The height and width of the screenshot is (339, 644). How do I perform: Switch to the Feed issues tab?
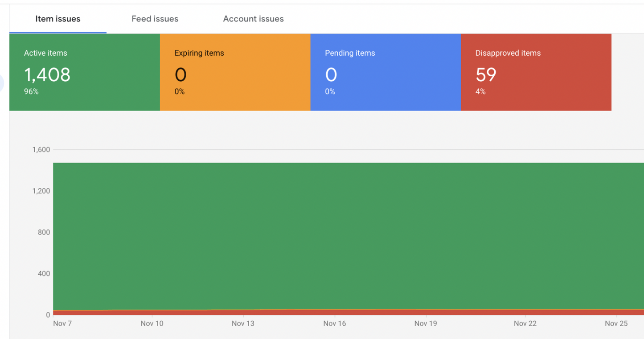155,19
